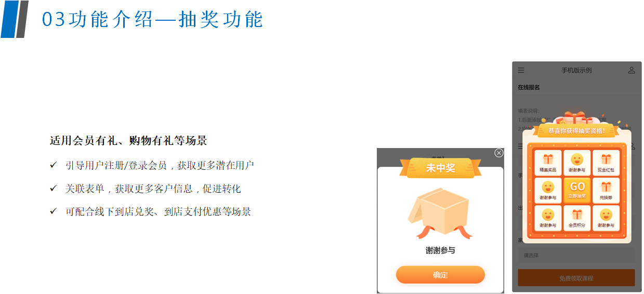The width and height of the screenshot is (644, 294).
Task: Click the 未中奖 ribbon banner
Action: 440,168
